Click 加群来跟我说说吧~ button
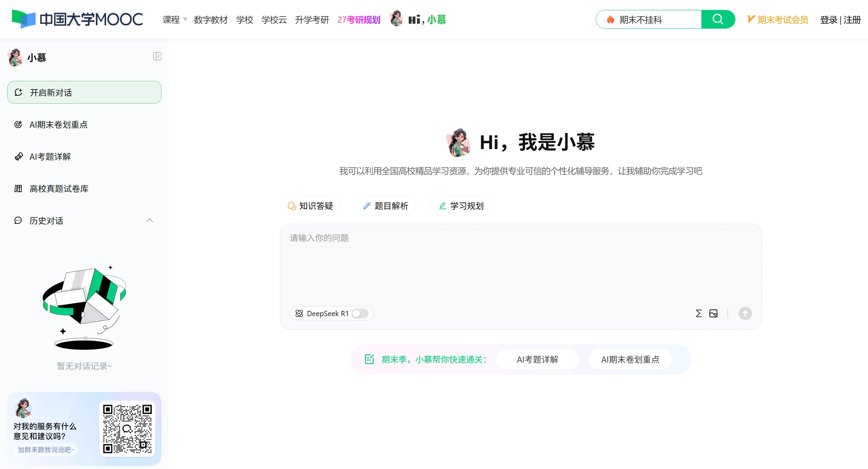Viewport: 868px width, 469px height. tap(46, 449)
